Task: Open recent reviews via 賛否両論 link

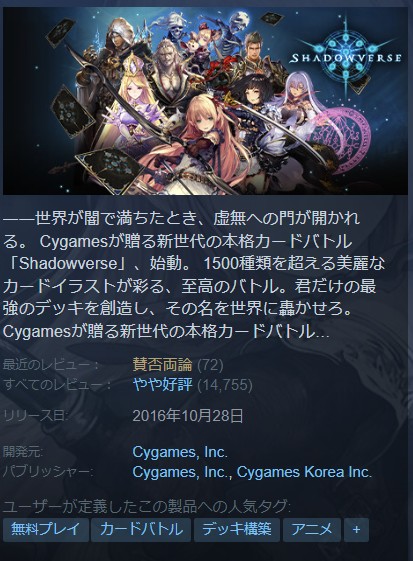Action: pos(162,365)
